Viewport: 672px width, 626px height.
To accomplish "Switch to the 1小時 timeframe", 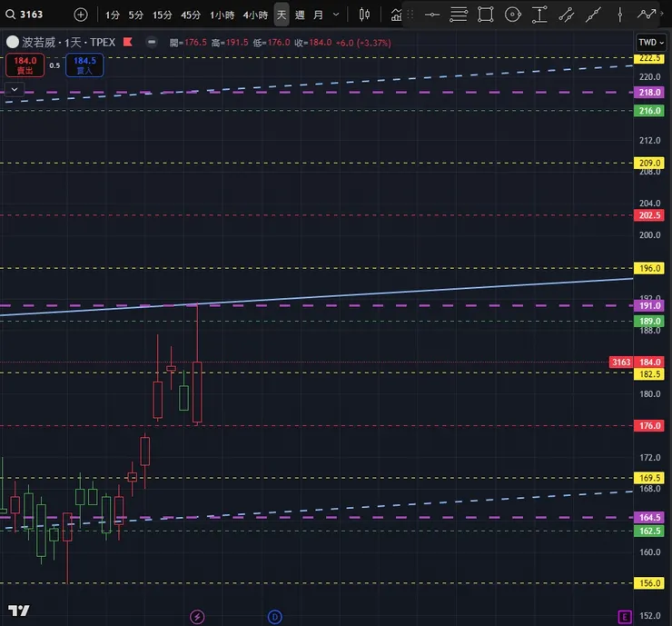I will [x=222, y=15].
